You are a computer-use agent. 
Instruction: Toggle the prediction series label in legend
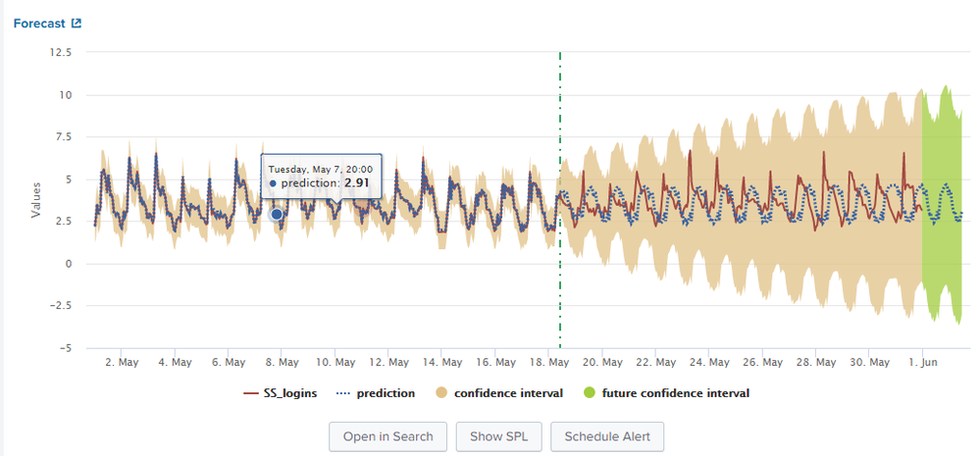click(387, 393)
